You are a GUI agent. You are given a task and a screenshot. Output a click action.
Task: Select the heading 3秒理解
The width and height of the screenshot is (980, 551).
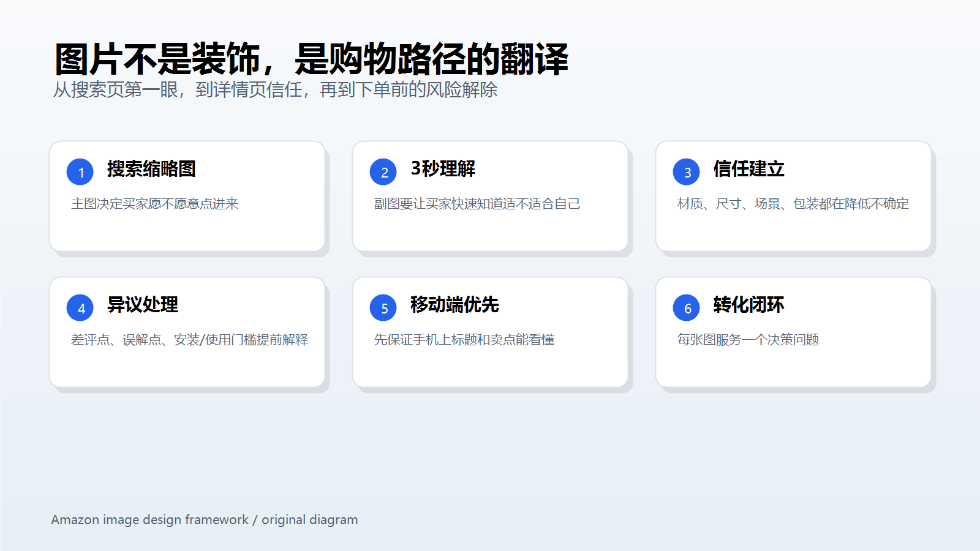(443, 169)
